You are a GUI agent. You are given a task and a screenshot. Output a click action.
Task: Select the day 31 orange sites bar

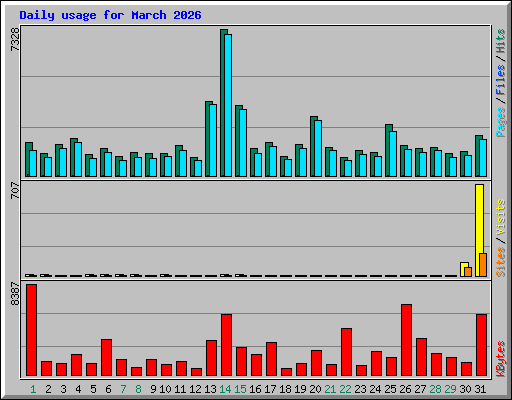483,265
